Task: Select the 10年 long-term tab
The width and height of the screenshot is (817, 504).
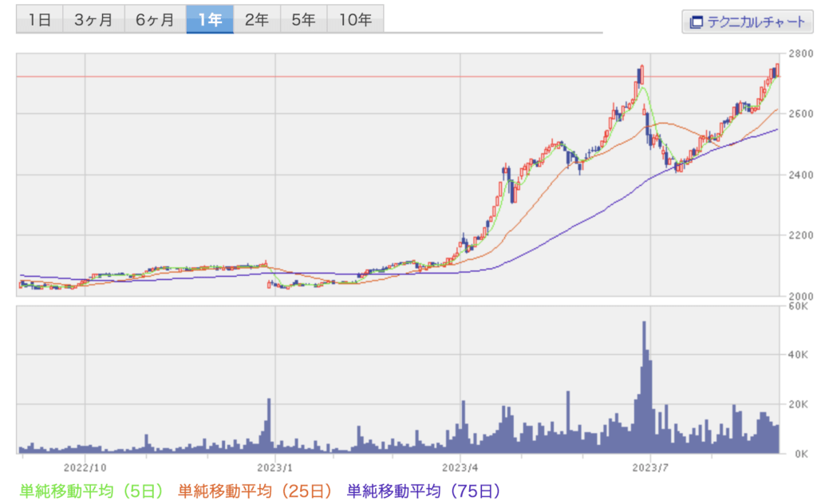Action: 355,20
